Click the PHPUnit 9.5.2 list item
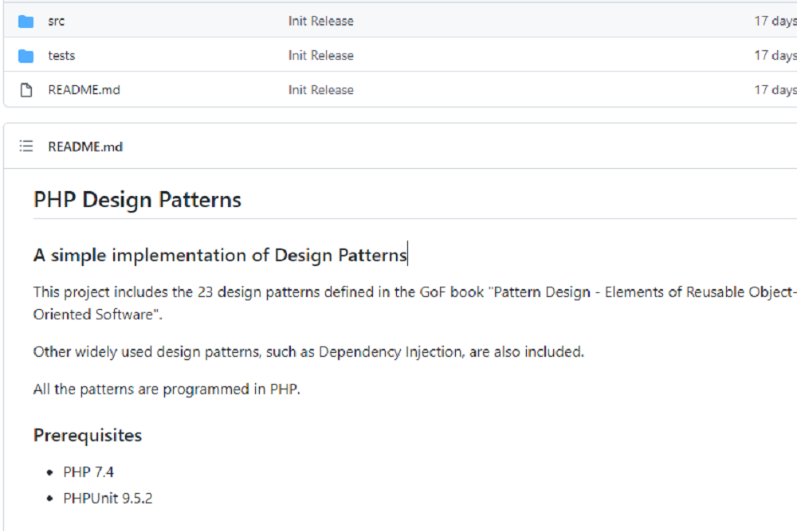 (108, 499)
